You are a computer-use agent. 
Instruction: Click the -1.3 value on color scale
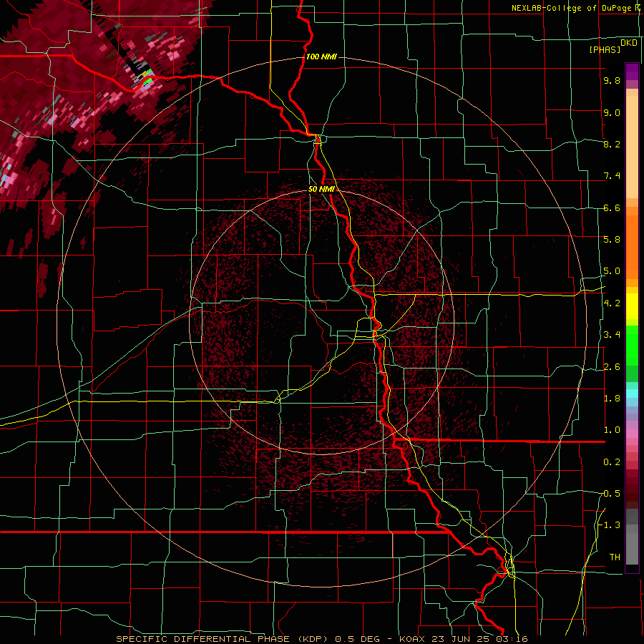609,525
